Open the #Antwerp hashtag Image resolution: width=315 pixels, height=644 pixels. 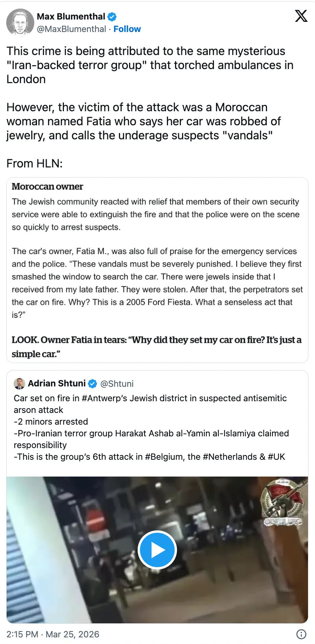point(104,398)
